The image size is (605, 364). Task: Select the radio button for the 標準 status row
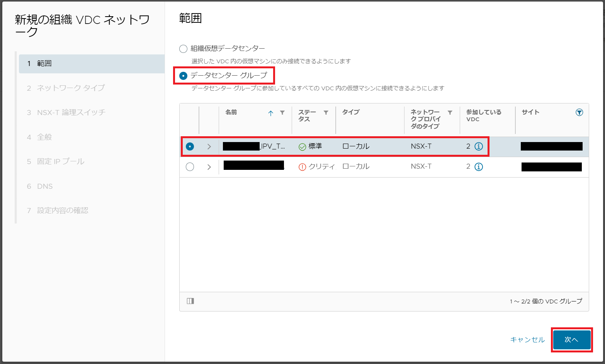[x=190, y=146]
